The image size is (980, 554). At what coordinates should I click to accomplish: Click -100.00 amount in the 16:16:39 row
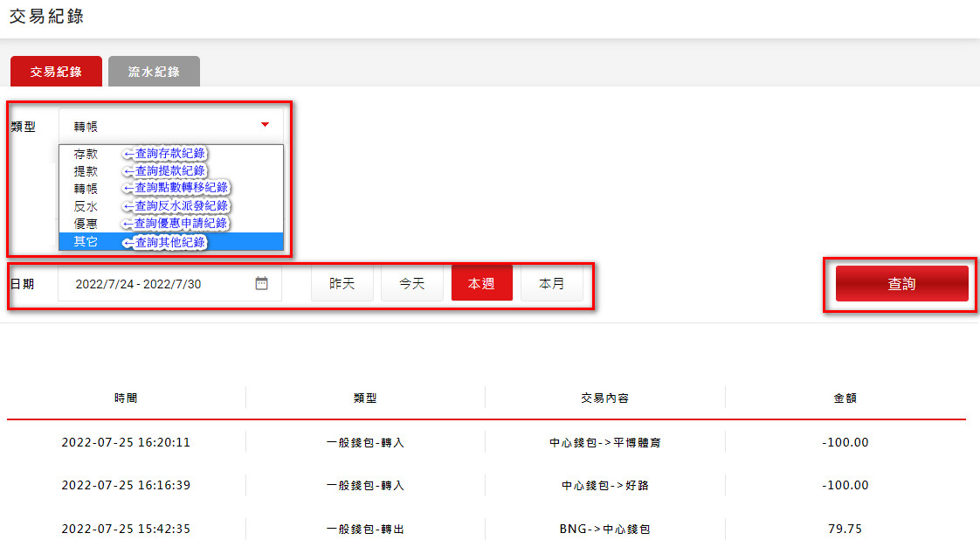click(x=845, y=485)
